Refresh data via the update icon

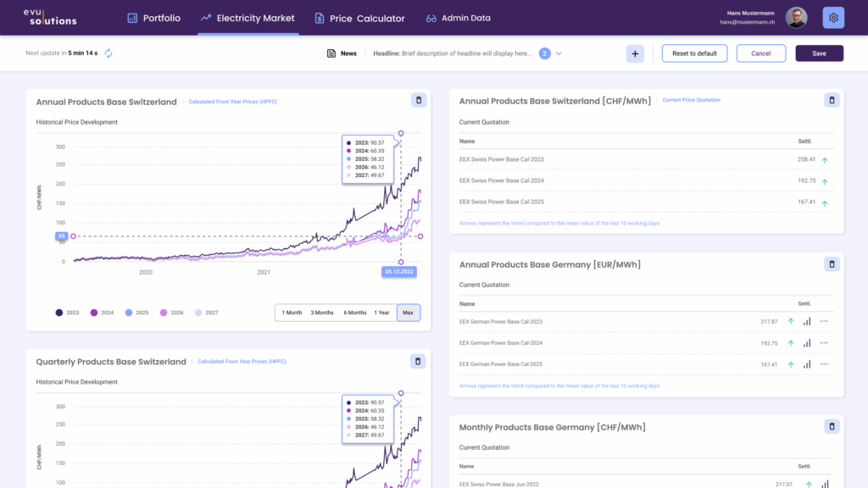108,53
